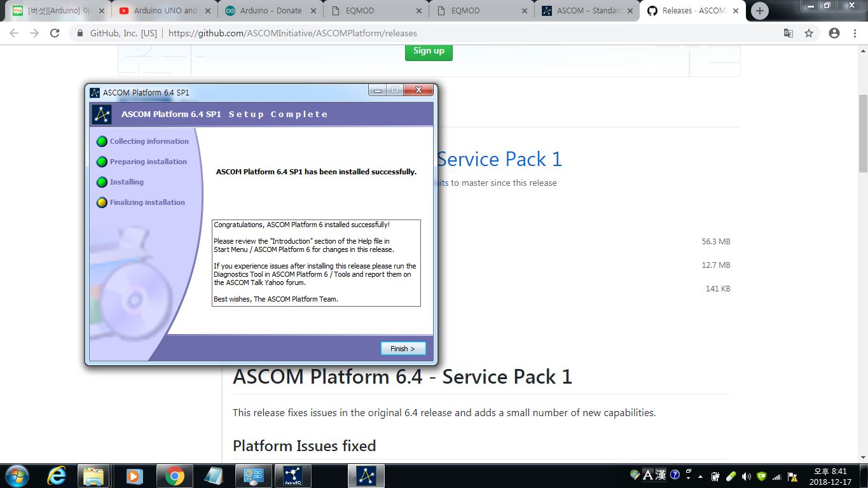
Task: Click the Translate this page icon
Action: click(x=789, y=33)
